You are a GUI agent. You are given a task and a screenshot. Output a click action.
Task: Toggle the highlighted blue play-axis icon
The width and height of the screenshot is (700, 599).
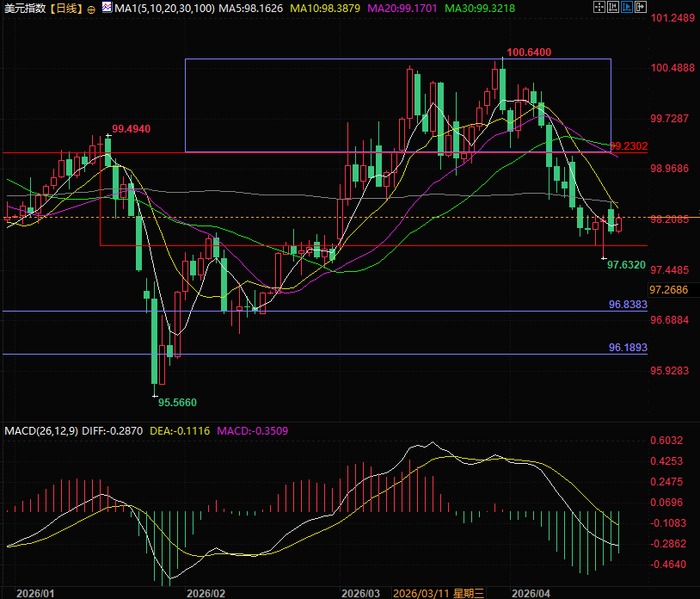point(627,8)
